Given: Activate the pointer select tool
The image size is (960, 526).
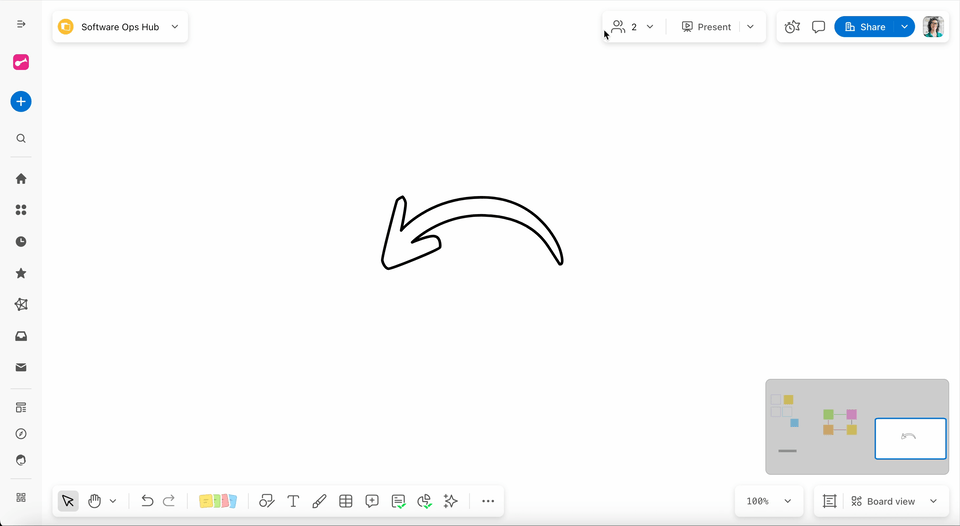Looking at the screenshot, I should pyautogui.click(x=68, y=501).
